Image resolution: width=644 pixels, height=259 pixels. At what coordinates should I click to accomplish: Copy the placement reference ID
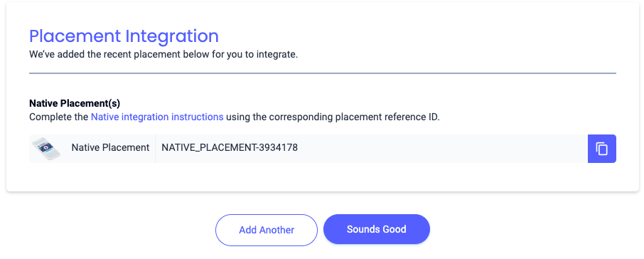click(601, 149)
